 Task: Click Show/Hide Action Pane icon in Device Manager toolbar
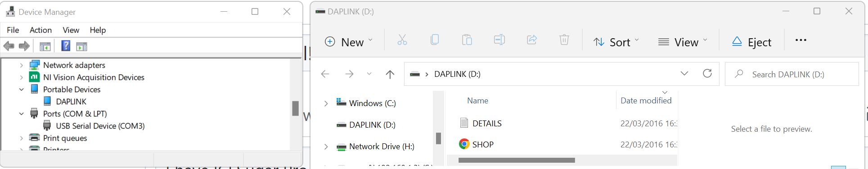[81, 46]
